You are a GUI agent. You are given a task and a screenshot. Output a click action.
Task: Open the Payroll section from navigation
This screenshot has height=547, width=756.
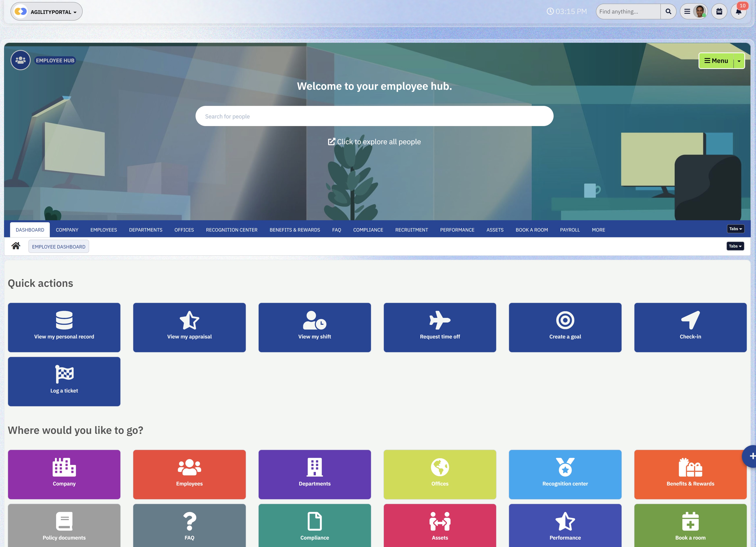[570, 230]
